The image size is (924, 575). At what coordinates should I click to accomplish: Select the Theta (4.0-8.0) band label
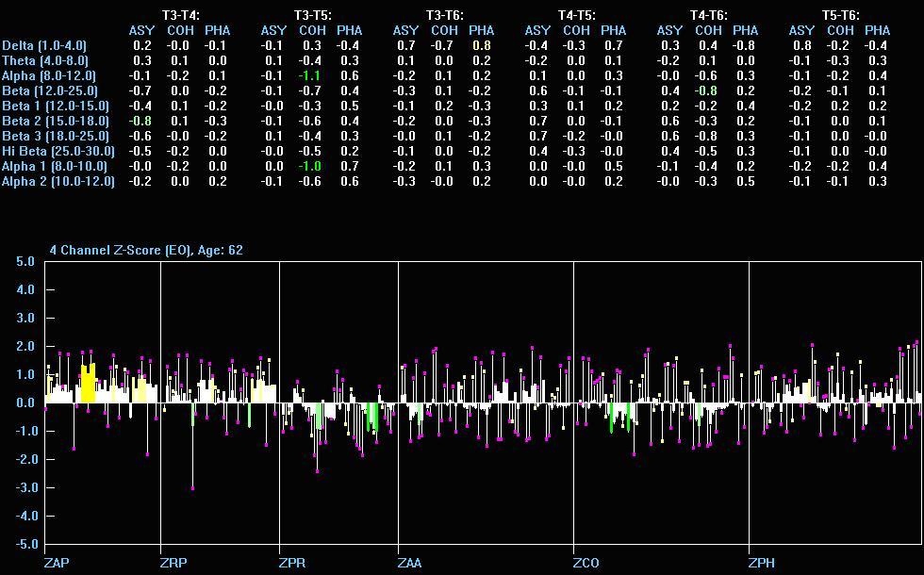click(x=44, y=60)
